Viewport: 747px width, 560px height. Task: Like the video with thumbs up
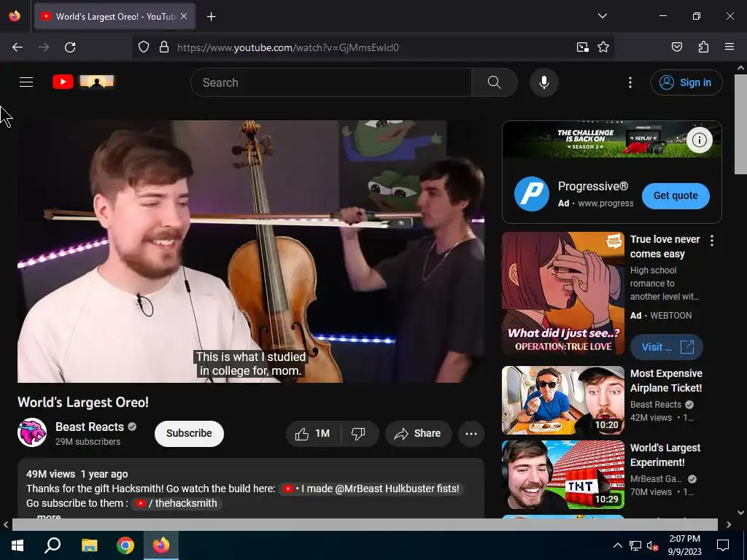coord(312,433)
